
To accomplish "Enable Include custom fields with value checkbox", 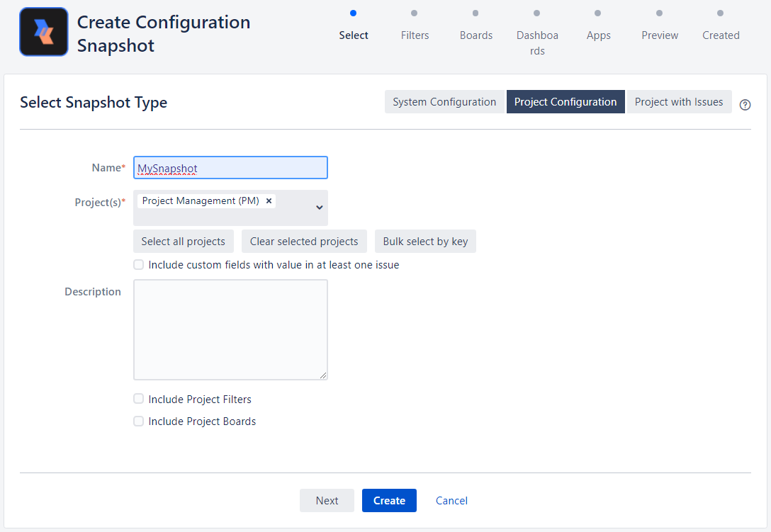I will pos(139,265).
